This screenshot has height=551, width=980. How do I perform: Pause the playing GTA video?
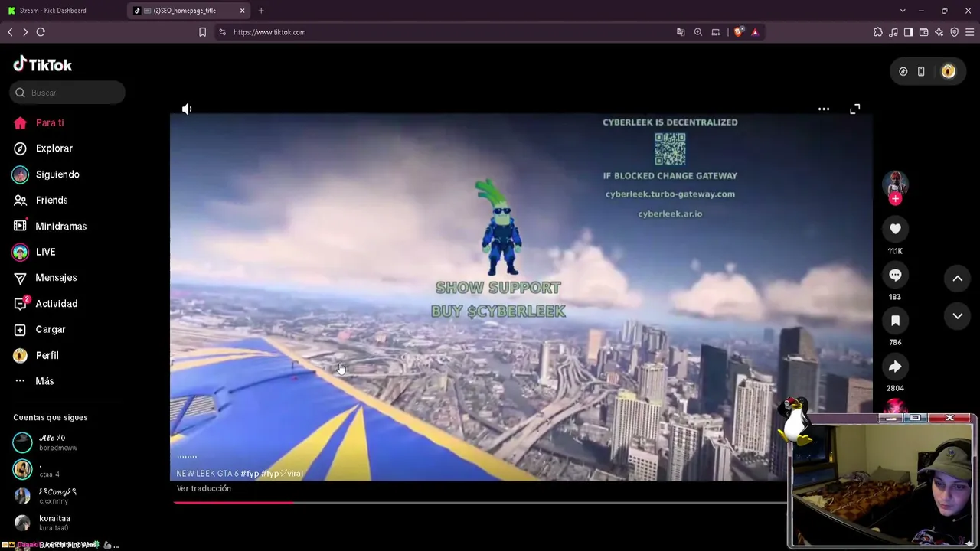coord(521,297)
